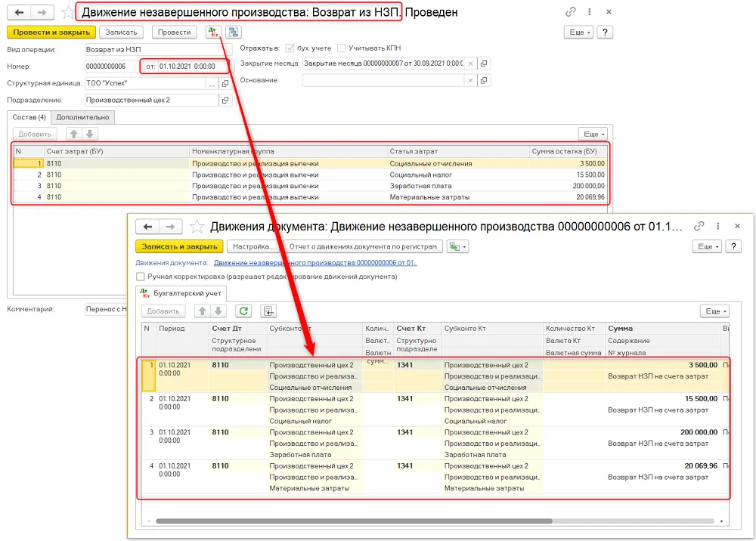
Task: Enable Учитывать КПН checkbox
Action: point(342,48)
